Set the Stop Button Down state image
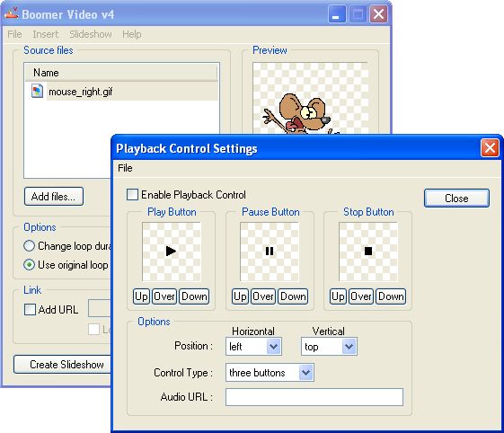 point(391,296)
